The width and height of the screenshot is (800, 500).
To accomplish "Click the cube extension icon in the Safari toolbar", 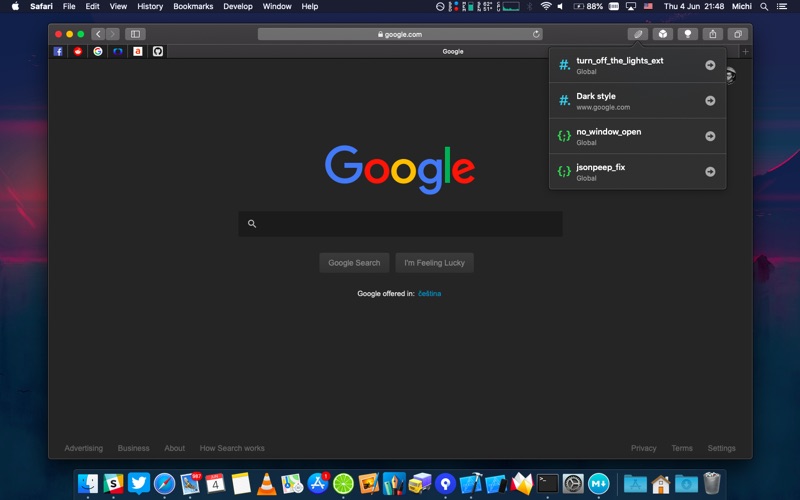I will coord(662,34).
